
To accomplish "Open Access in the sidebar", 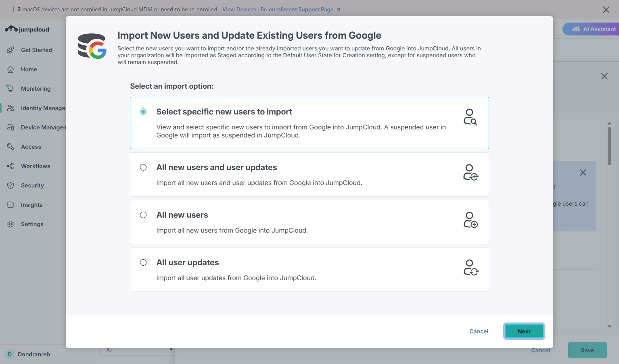I will click(x=31, y=147).
